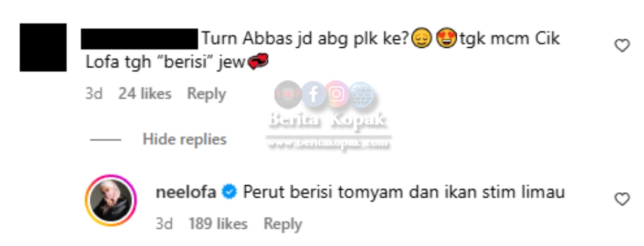Open the www.beritakopak.com watermark link
644x246 pixels.
328,144
